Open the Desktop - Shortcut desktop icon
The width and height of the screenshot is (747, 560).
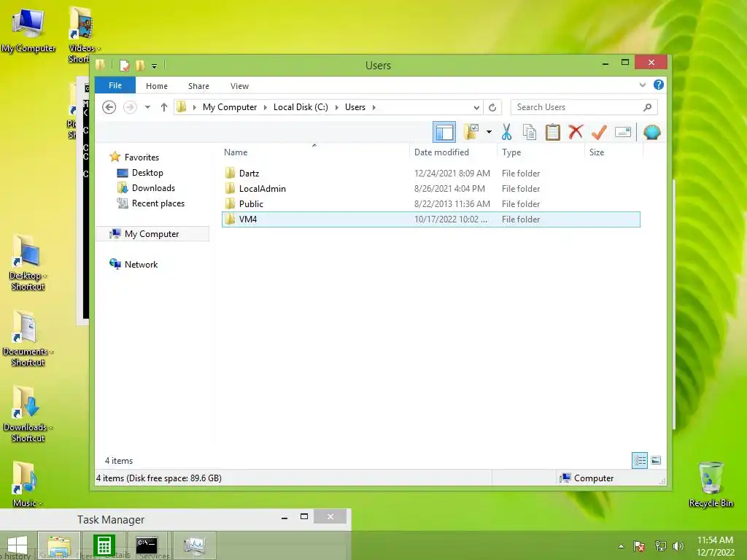(x=28, y=262)
